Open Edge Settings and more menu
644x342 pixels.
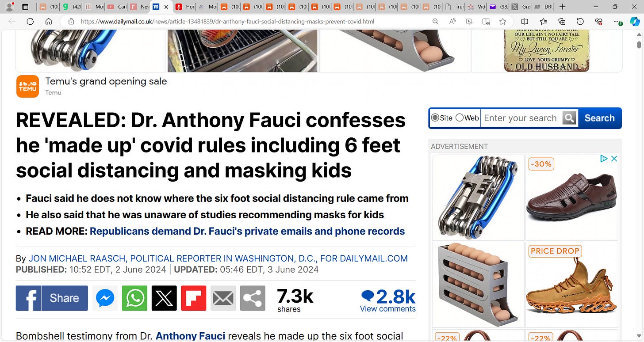click(618, 21)
